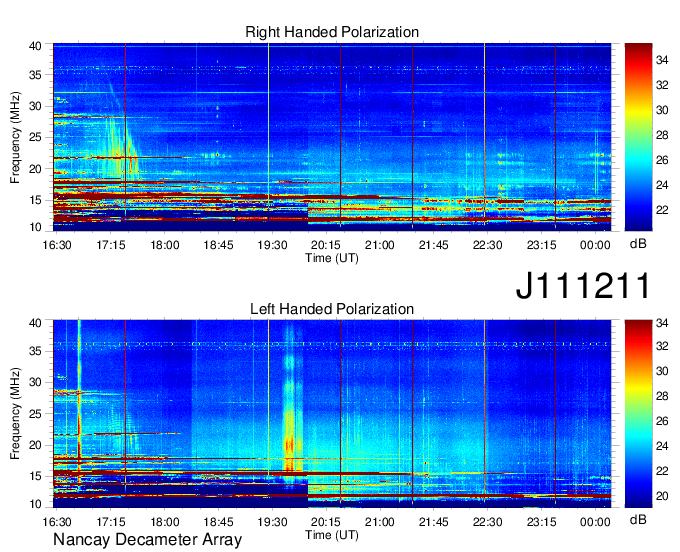Click the 18:45 time tick of Left Handed plot
This screenshot has height=552, width=680.
click(219, 522)
